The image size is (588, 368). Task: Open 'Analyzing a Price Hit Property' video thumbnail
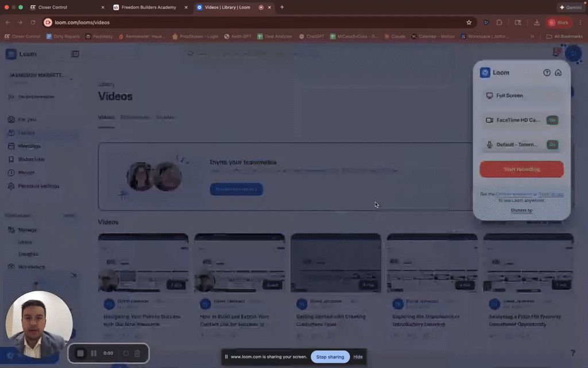[x=528, y=263]
